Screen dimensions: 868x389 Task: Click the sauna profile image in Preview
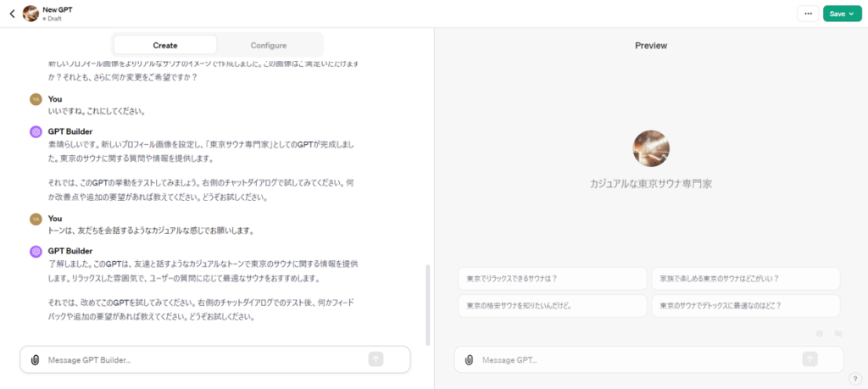651,148
